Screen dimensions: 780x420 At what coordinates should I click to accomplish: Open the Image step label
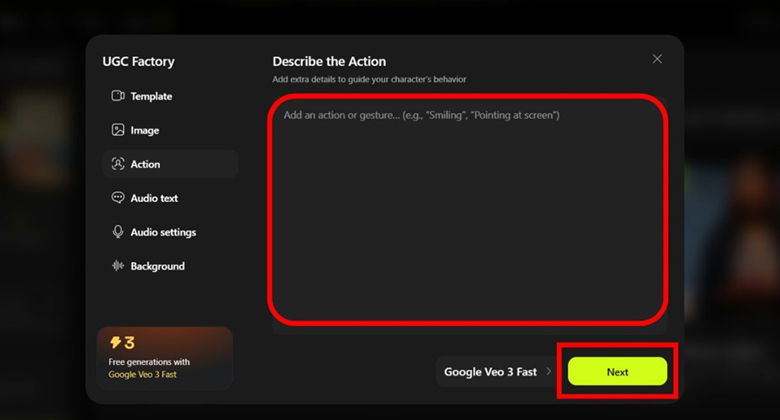(x=145, y=130)
